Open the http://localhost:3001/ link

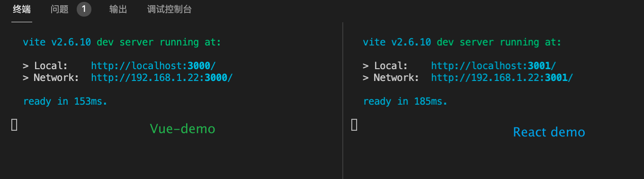[x=494, y=66]
